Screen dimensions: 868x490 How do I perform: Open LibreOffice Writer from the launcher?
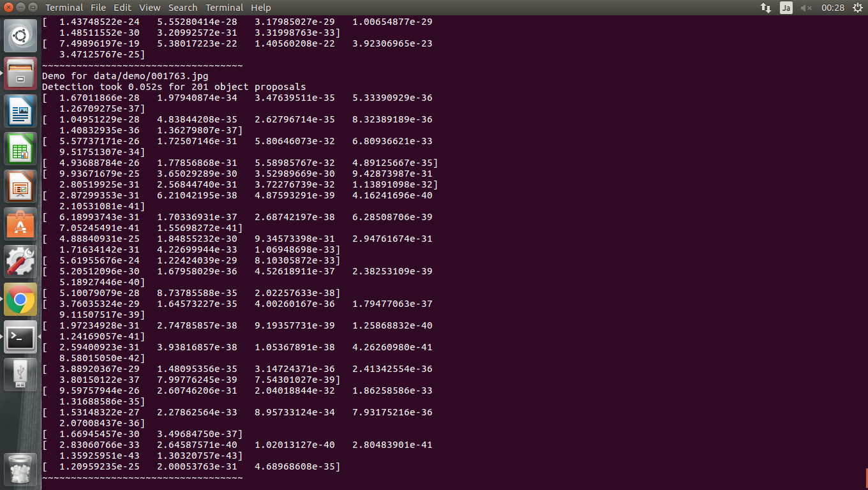20,111
